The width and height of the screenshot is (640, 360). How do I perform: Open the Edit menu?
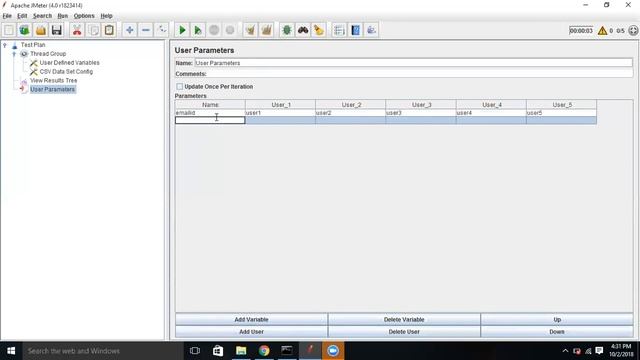click(22, 16)
